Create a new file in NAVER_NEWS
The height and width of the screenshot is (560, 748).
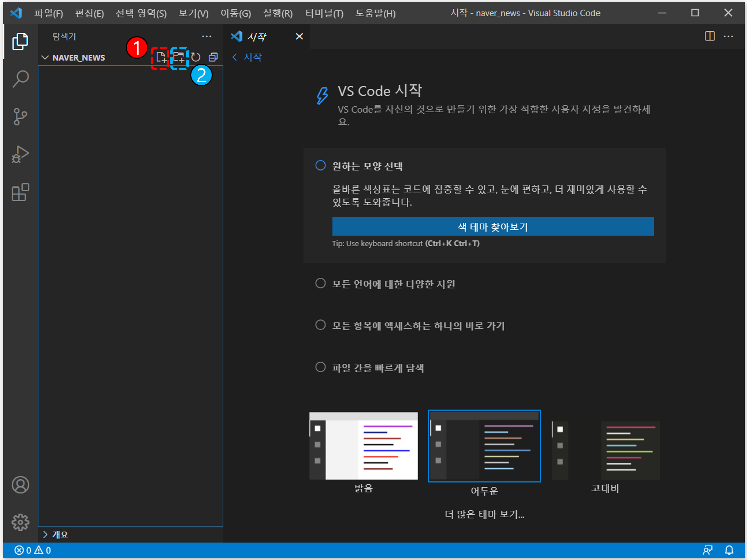[x=161, y=57]
